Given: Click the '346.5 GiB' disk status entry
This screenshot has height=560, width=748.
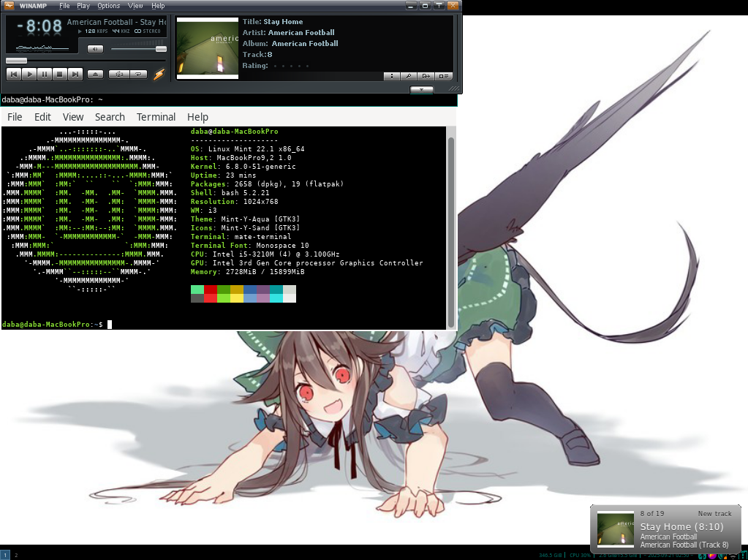Looking at the screenshot, I should point(550,555).
